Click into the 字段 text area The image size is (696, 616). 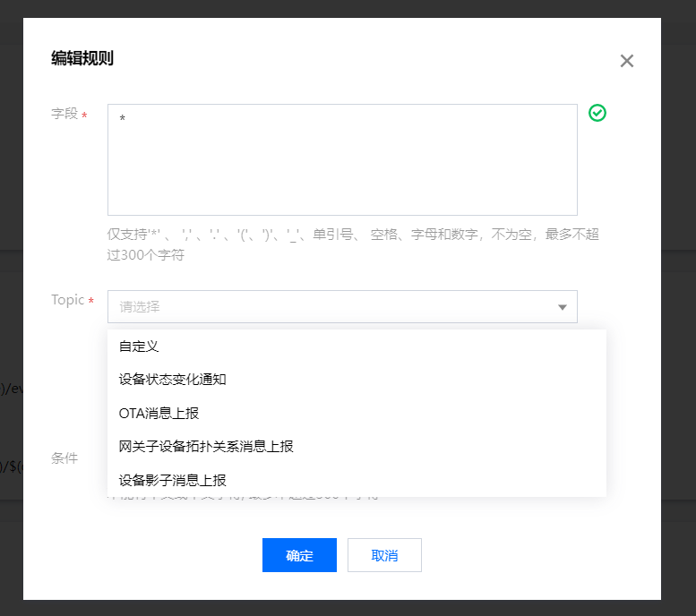point(342,159)
